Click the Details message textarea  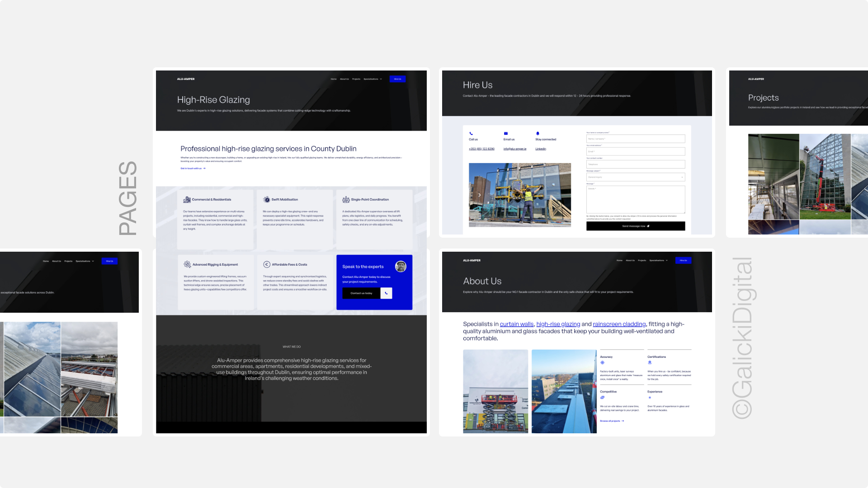point(636,199)
